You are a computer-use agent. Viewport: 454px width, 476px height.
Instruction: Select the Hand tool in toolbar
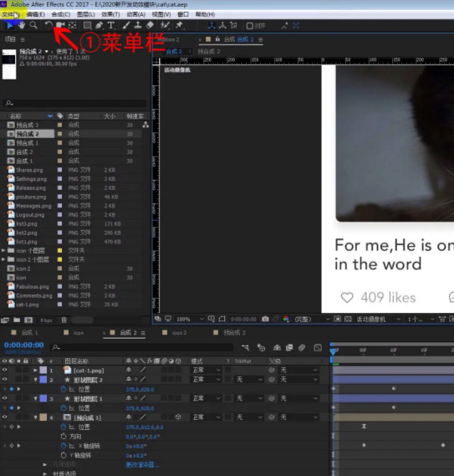pyautogui.click(x=21, y=25)
